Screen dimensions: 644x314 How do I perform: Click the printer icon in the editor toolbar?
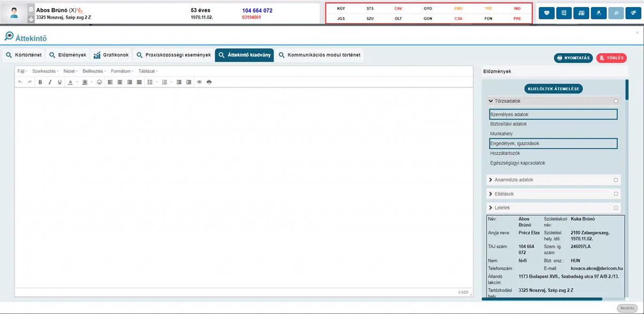pyautogui.click(x=209, y=82)
